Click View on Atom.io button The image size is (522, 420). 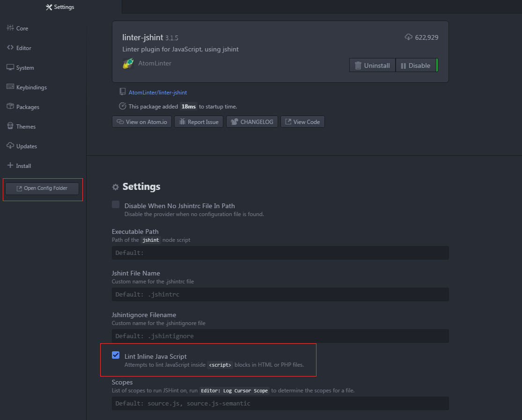pos(142,122)
